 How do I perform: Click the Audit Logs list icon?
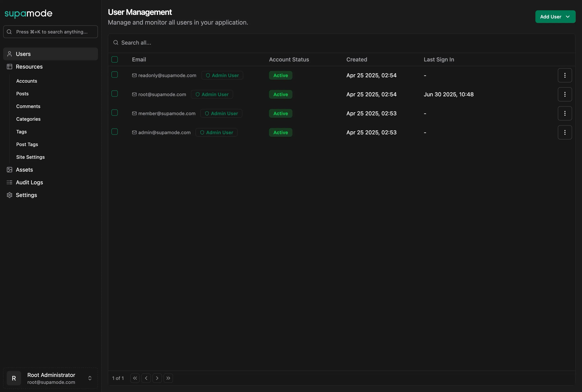tap(10, 182)
